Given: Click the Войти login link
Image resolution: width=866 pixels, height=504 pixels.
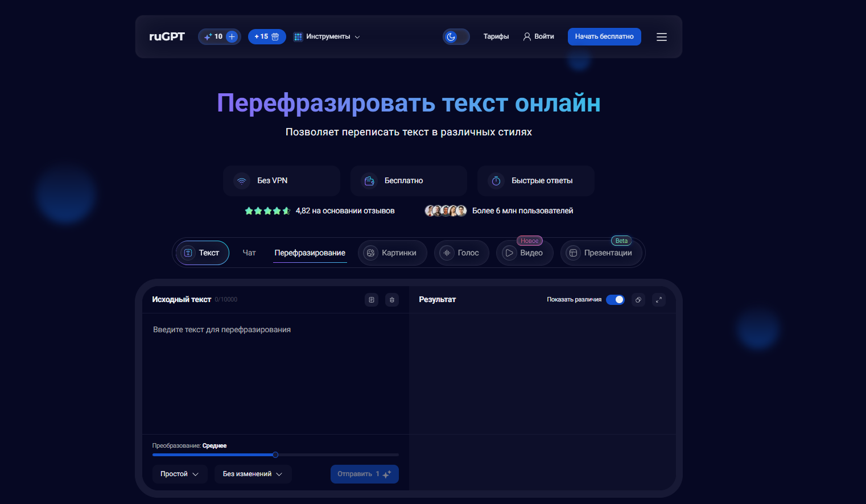Looking at the screenshot, I should pos(538,36).
